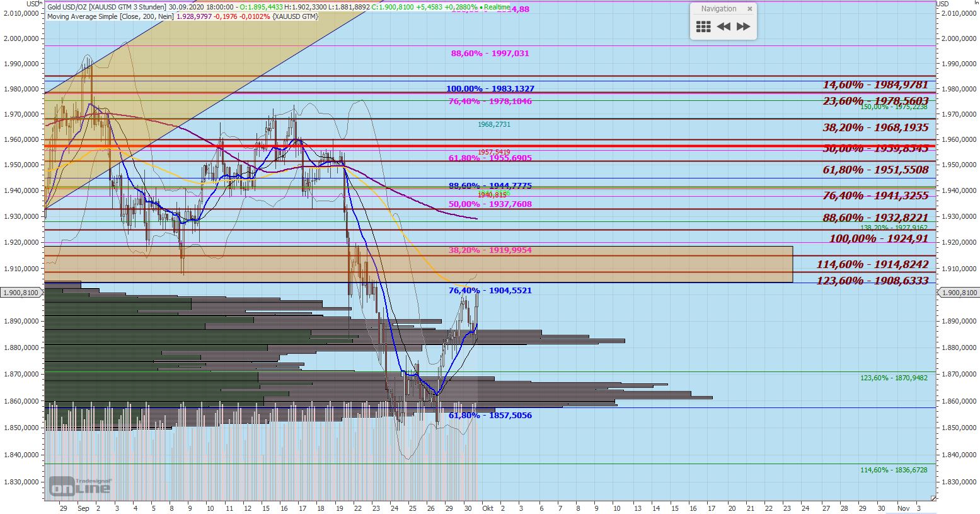The width and height of the screenshot is (980, 514).
Task: Click the fast-forward double-arrow in Navigation
Action: (x=744, y=26)
